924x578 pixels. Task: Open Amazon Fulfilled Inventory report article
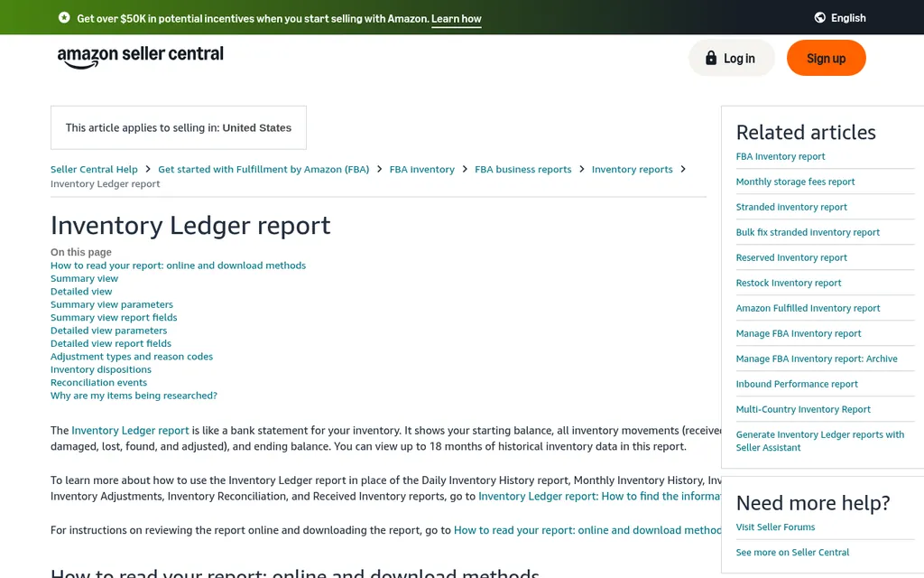click(x=808, y=309)
